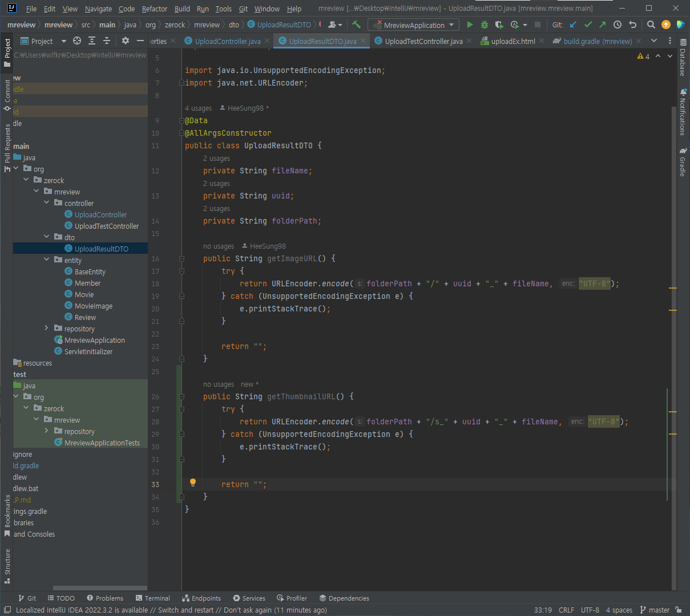
Task: Collapse the zerock folder under main
Action: (26, 180)
